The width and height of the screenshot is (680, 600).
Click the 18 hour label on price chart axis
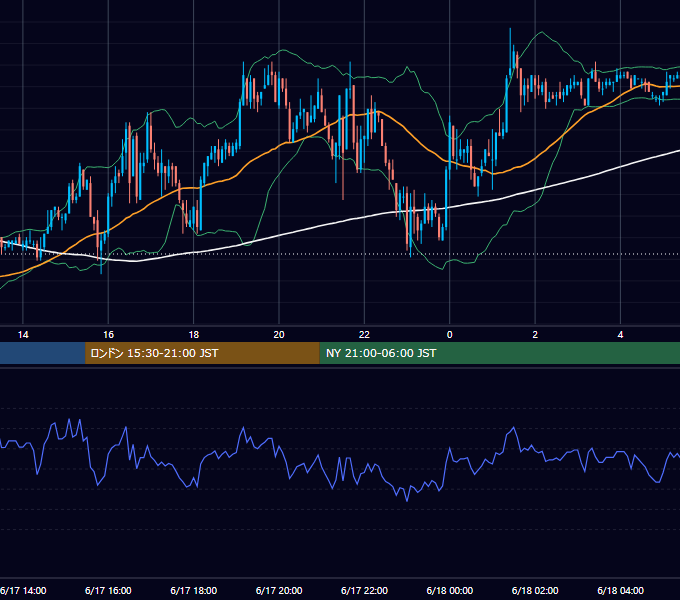click(194, 335)
